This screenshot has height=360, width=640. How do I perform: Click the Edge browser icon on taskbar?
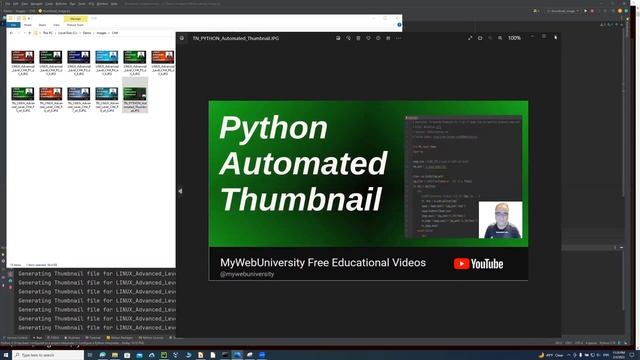point(102,355)
